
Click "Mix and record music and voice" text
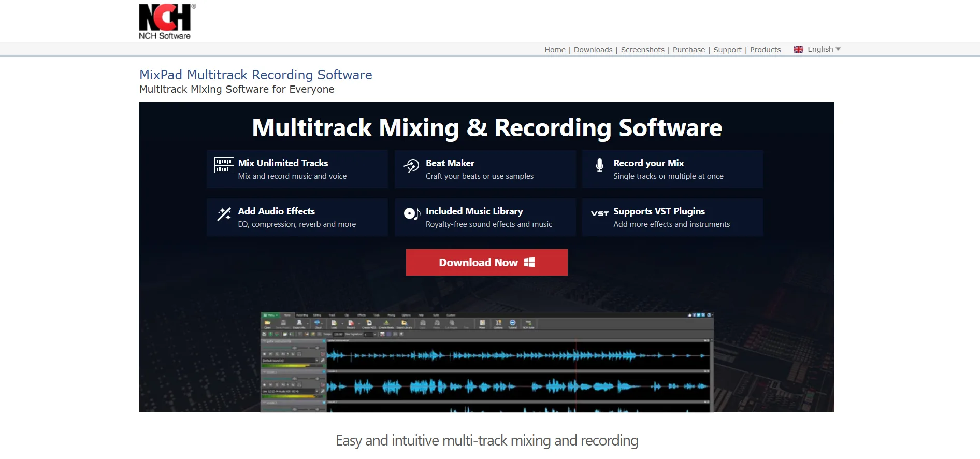click(292, 176)
